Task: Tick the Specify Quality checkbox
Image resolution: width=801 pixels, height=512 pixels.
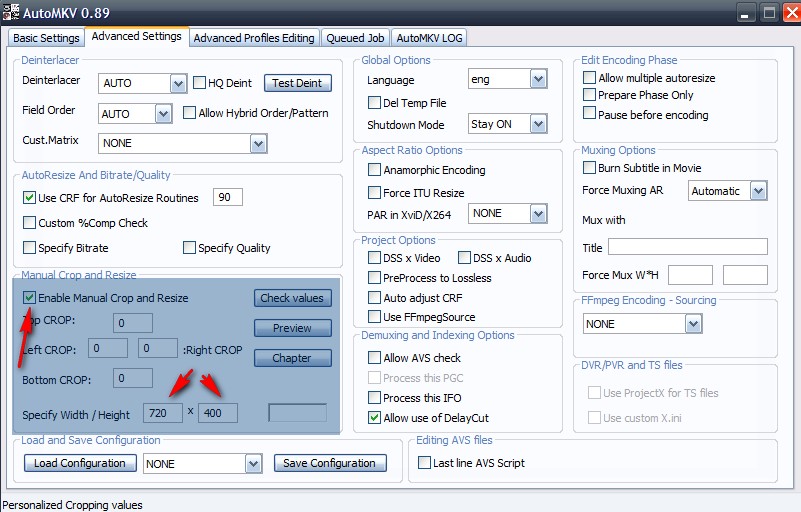Action: [189, 247]
